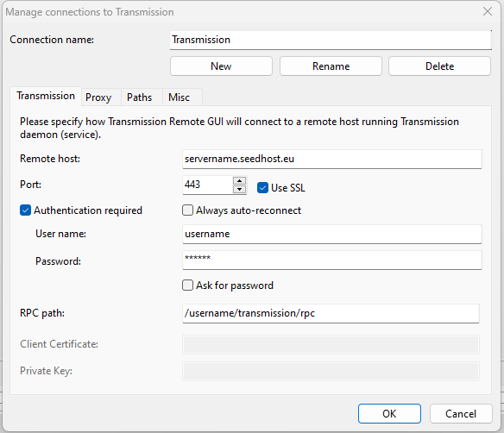Click the 'Connection name:' label
504x433 pixels.
click(52, 40)
